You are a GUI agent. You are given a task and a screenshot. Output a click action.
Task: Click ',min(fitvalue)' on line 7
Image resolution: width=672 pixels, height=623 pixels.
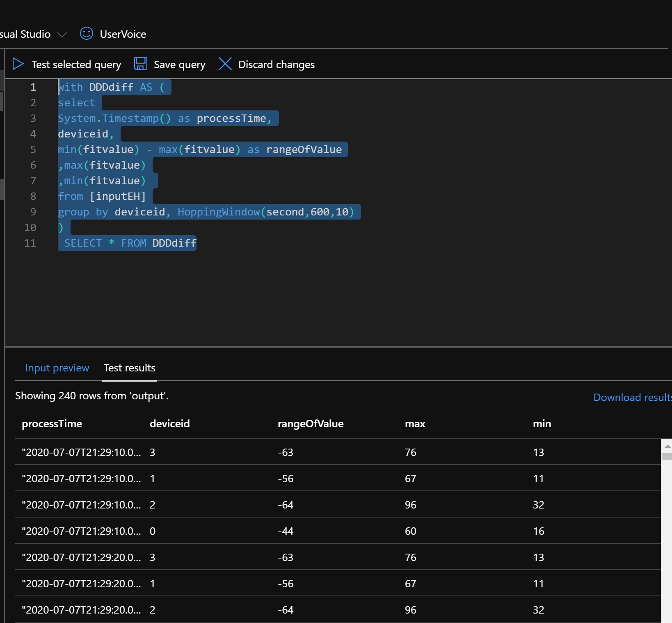pyautogui.click(x=102, y=181)
